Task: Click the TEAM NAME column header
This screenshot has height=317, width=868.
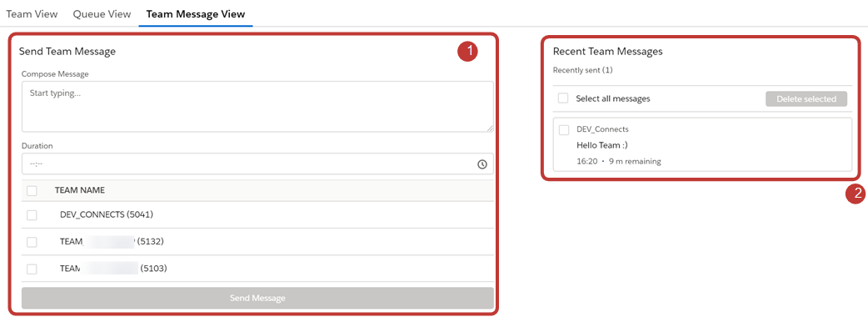Action: coord(80,190)
